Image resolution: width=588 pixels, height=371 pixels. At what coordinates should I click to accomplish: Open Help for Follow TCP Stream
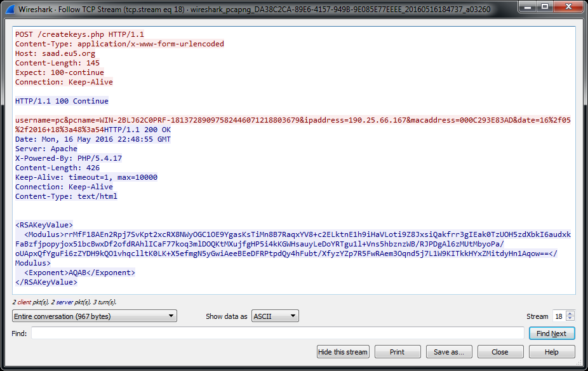pos(551,352)
